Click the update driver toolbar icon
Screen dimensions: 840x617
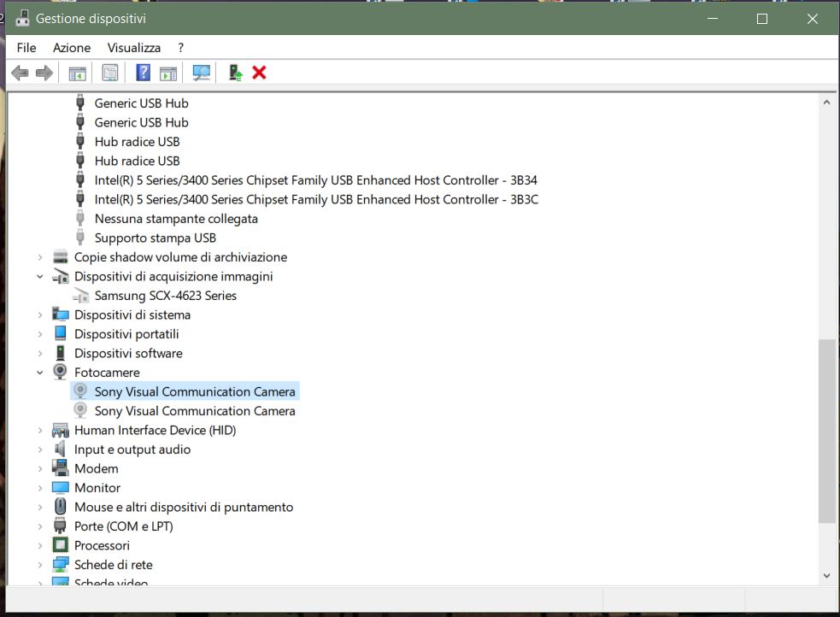click(236, 73)
